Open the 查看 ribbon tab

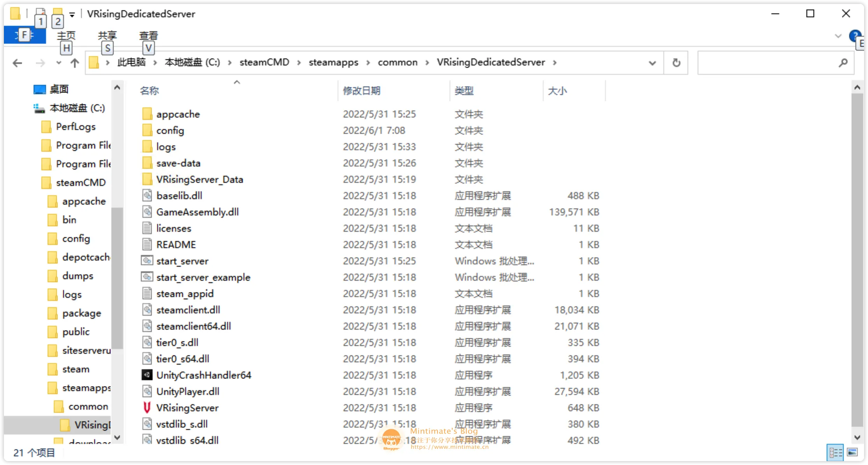(149, 36)
